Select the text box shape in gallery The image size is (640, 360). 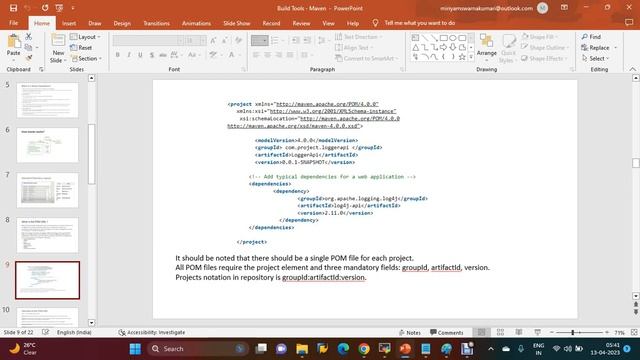[416, 38]
